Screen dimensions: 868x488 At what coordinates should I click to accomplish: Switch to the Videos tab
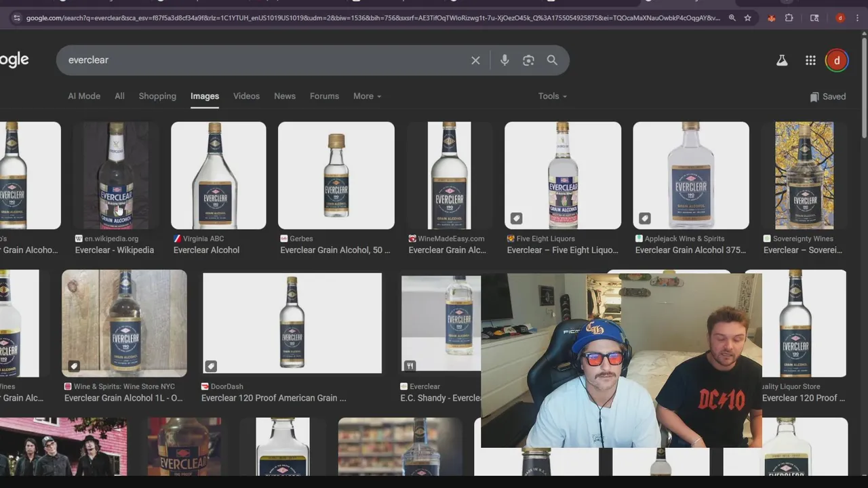tap(246, 96)
